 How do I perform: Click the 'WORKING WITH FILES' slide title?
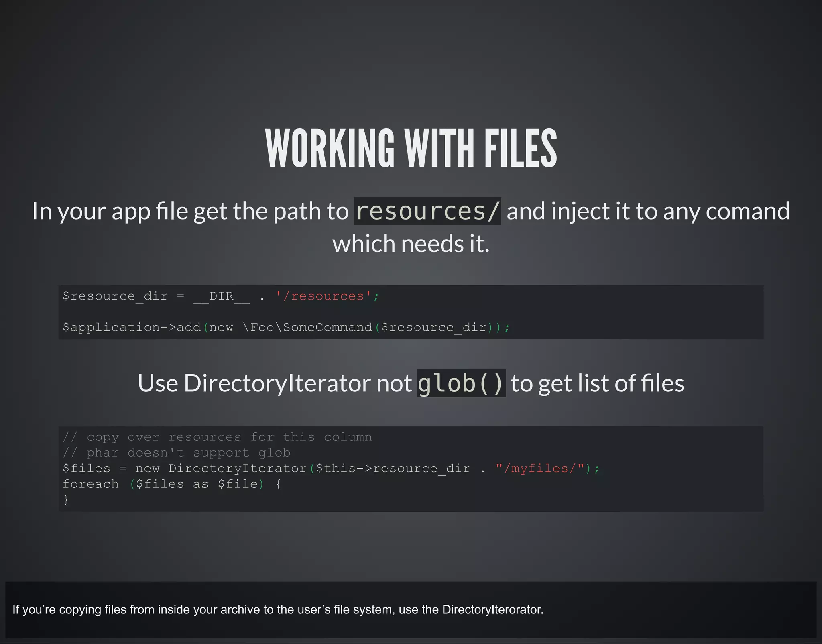pos(411,148)
